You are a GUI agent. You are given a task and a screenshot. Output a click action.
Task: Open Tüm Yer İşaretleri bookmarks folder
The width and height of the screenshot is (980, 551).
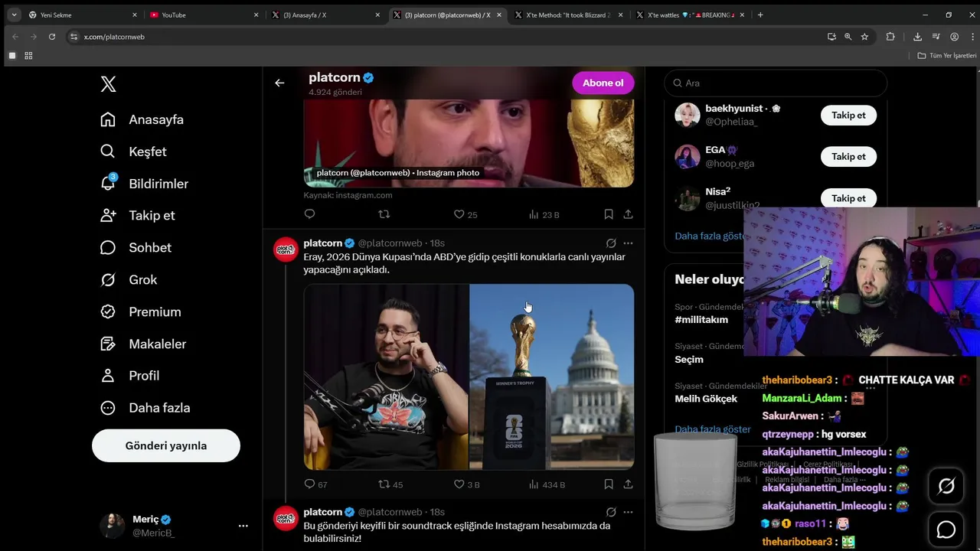point(947,56)
